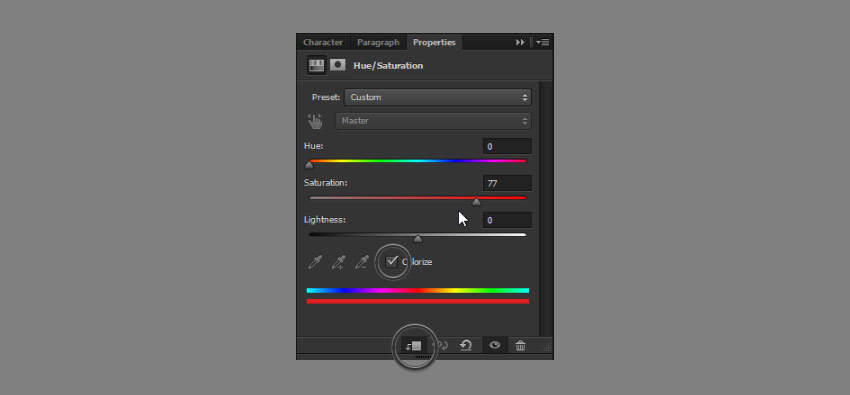The width and height of the screenshot is (850, 395).
Task: Click the Saturation slider handle
Action: 476,202
